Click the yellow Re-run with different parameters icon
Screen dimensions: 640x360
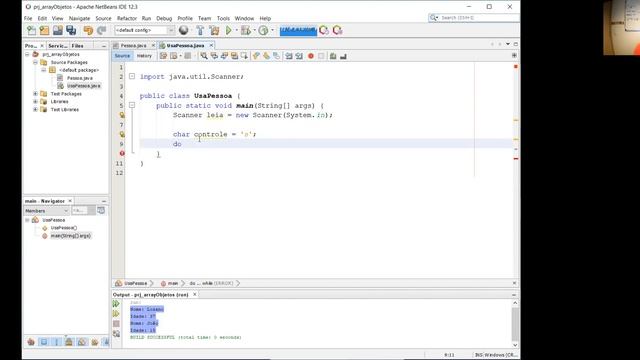click(116, 313)
